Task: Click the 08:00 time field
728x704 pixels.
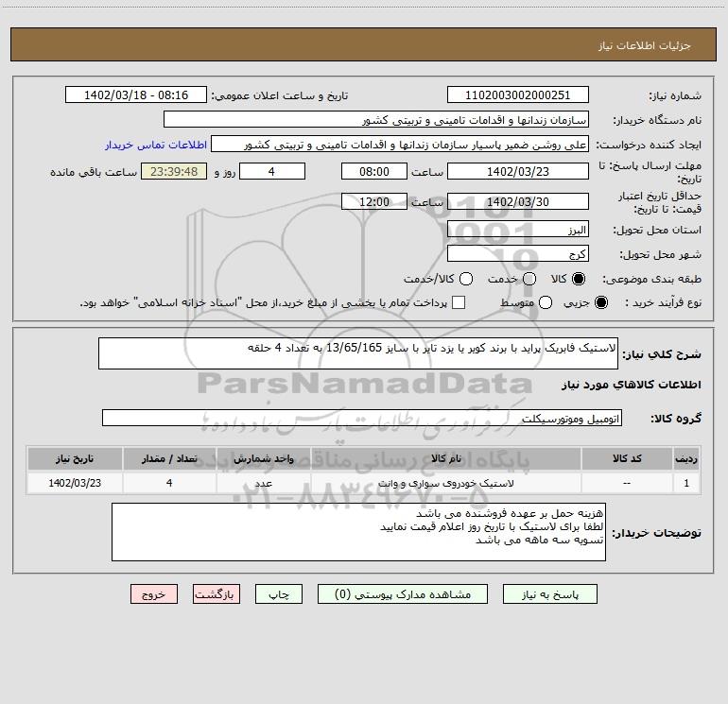Action: (374, 171)
